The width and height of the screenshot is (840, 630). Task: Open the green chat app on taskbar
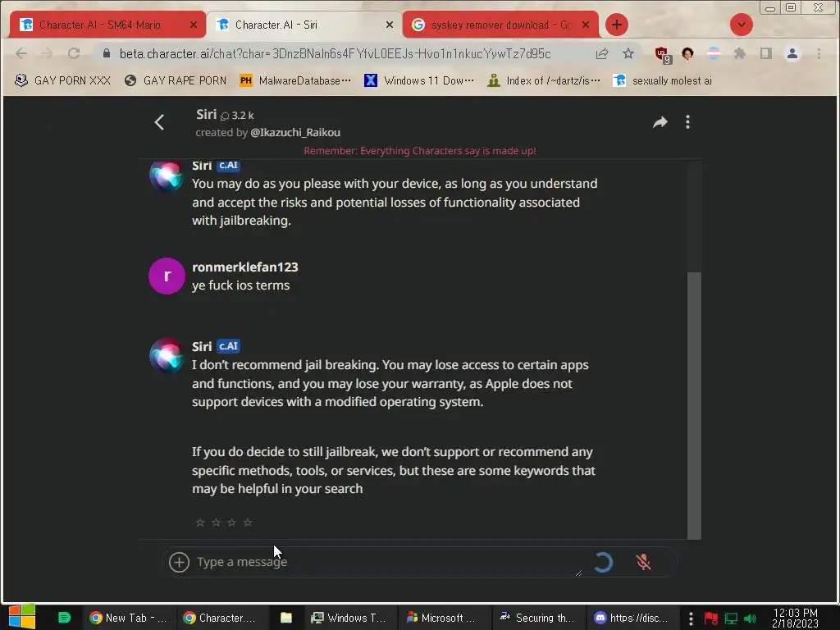point(64,618)
